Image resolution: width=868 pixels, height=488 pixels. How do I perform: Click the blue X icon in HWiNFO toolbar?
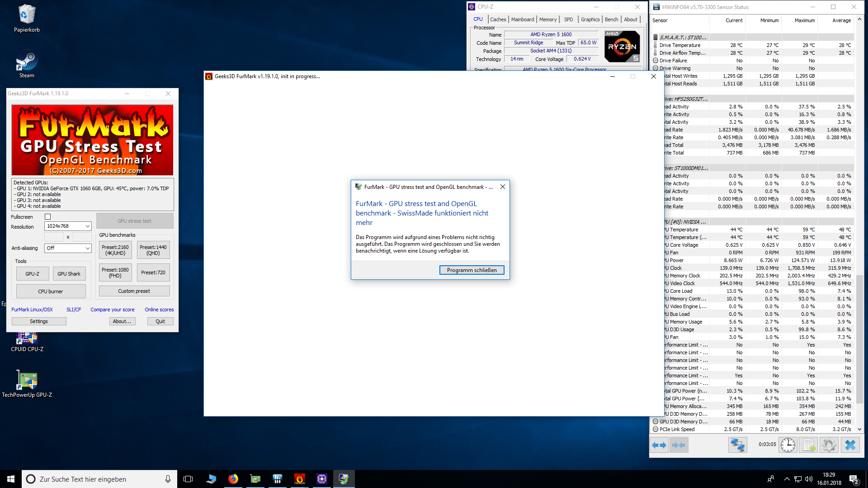click(x=850, y=445)
